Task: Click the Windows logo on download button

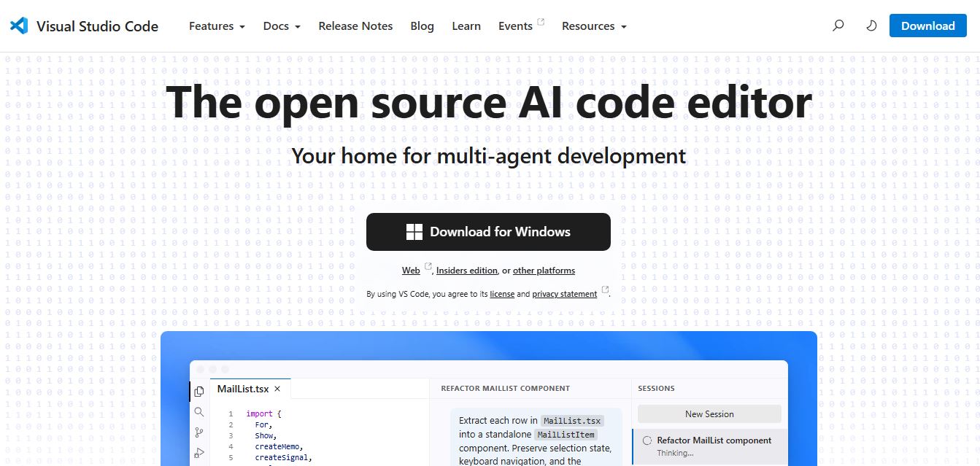Action: (x=414, y=232)
